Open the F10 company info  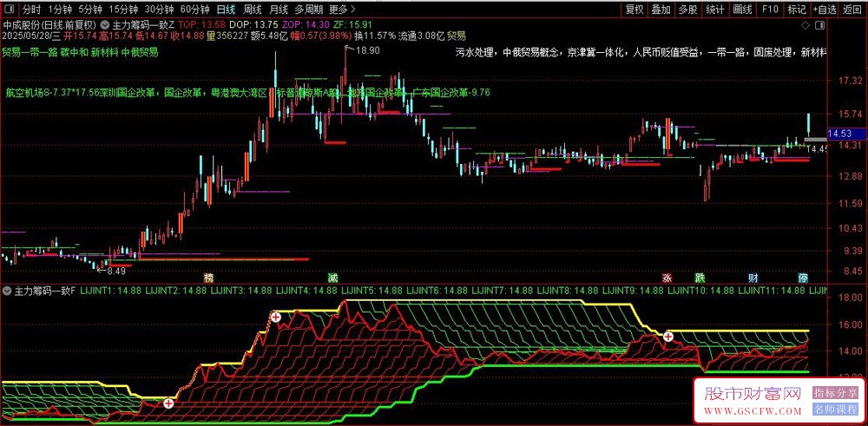[770, 10]
